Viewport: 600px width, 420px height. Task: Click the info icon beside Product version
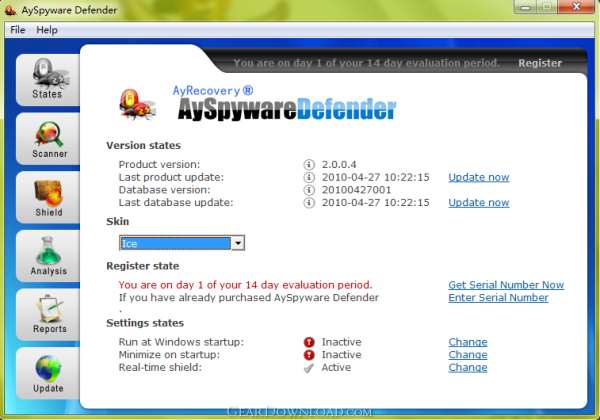309,164
